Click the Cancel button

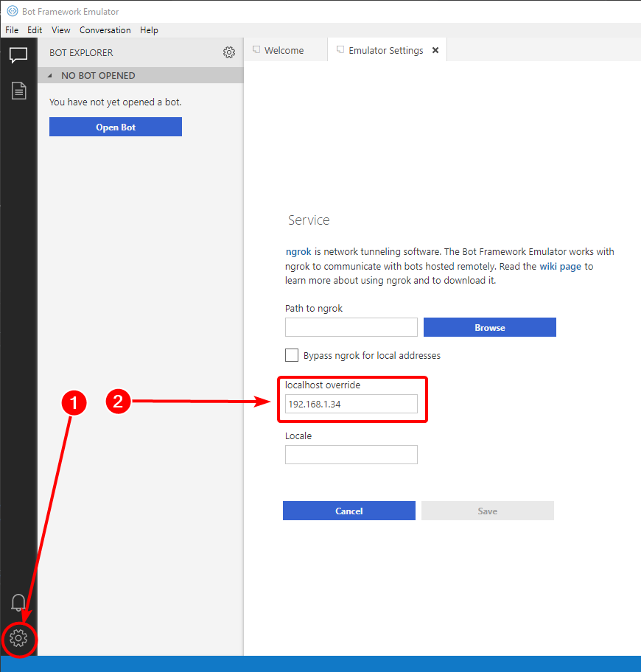(x=349, y=511)
